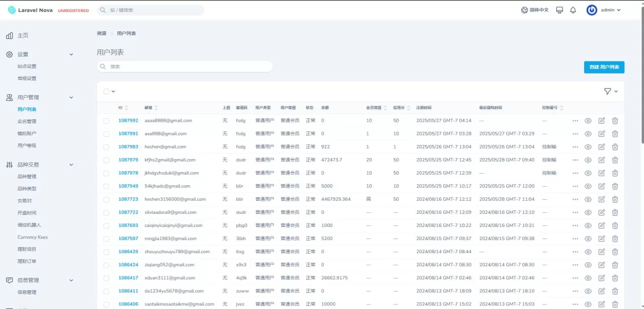Tick the checkbox next to user 1086429

pos(106,252)
